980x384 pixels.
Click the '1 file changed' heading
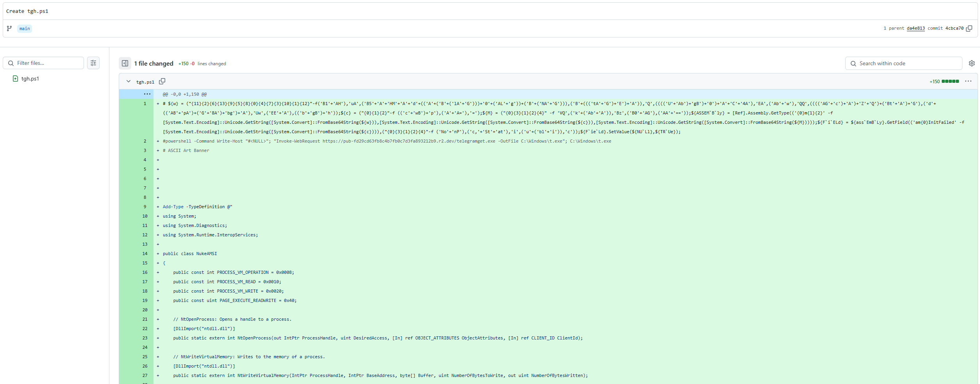(154, 63)
